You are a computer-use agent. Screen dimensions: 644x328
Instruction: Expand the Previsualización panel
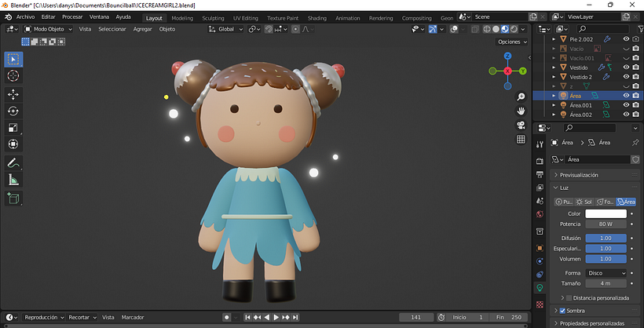pyautogui.click(x=595, y=175)
